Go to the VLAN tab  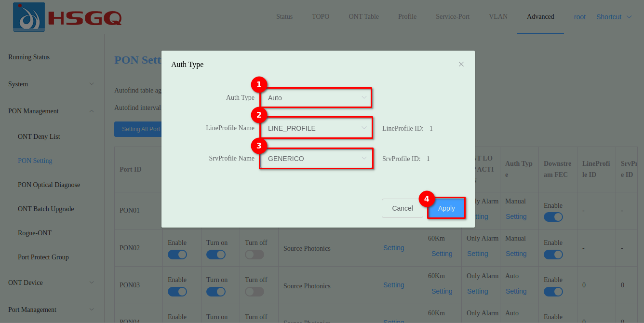tap(498, 16)
